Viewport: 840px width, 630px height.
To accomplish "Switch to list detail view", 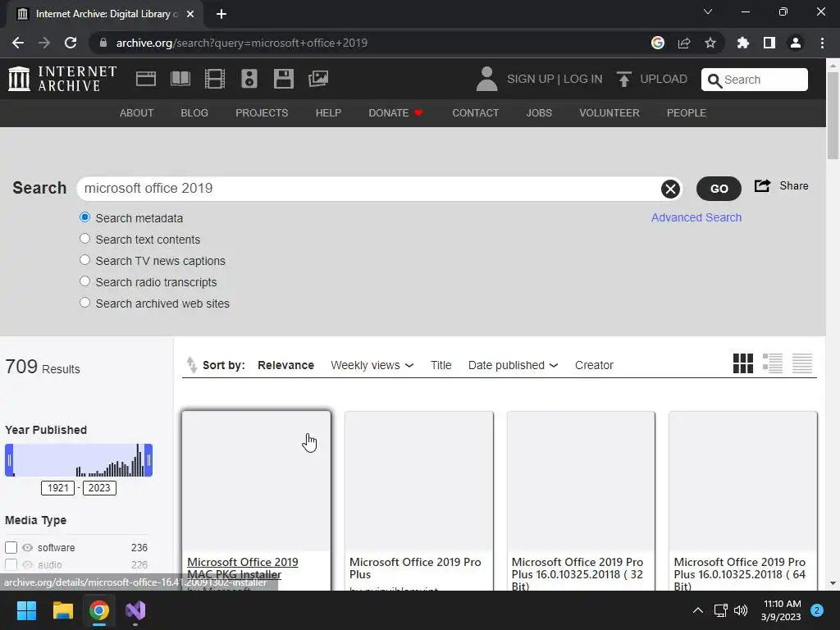I will pyautogui.click(x=773, y=363).
